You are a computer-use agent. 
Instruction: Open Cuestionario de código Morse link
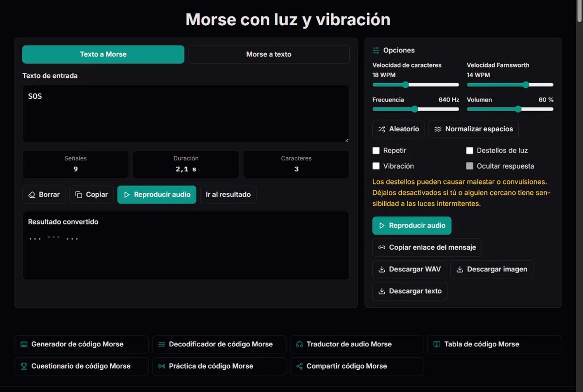tap(82, 366)
